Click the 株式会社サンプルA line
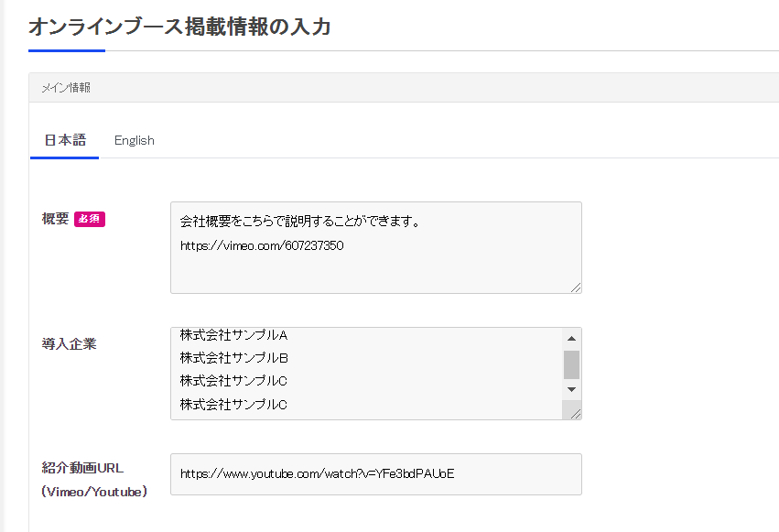The height and width of the screenshot is (532, 779). click(233, 335)
